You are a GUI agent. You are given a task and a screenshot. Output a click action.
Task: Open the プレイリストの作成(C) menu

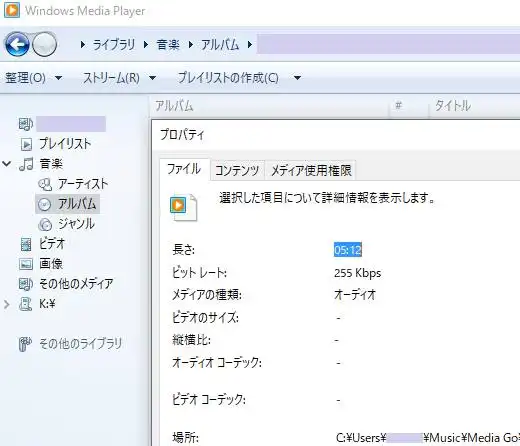(x=228, y=78)
